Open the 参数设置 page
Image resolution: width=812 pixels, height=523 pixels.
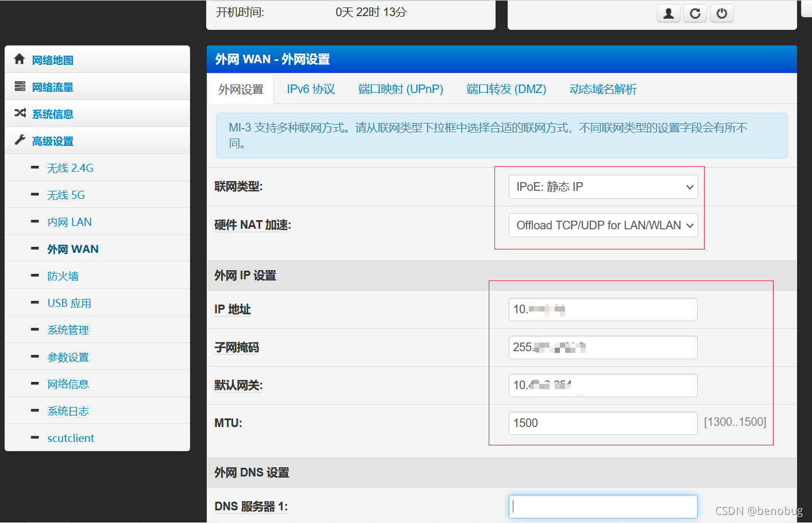(x=97, y=357)
